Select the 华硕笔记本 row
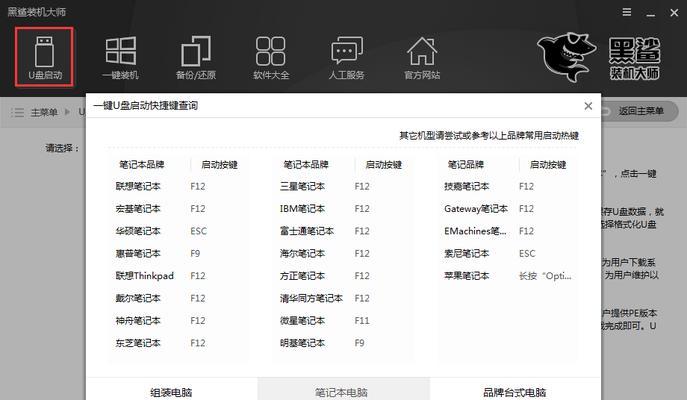Viewport: 687px width, 400px height. click(177, 231)
